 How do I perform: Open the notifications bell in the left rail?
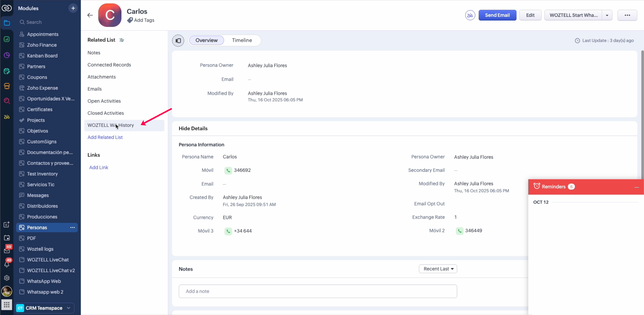[7, 264]
